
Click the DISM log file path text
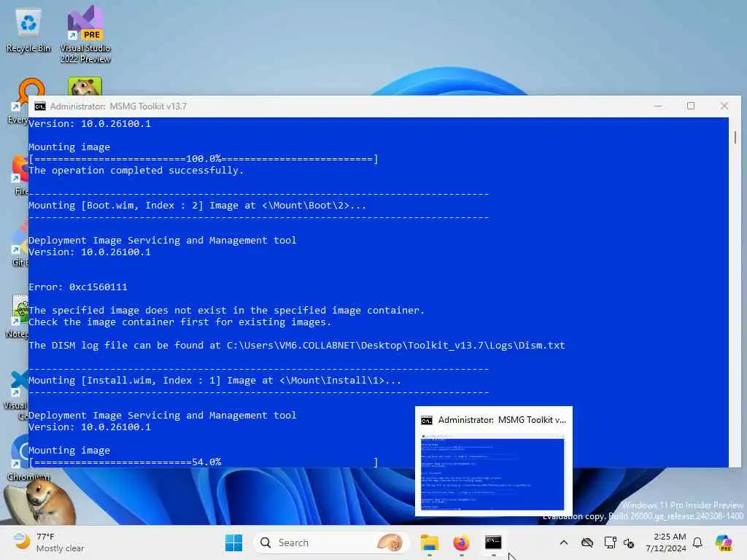coord(396,345)
